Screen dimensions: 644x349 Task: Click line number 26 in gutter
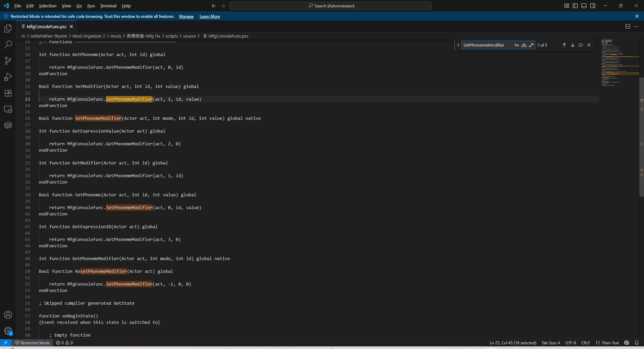28,118
